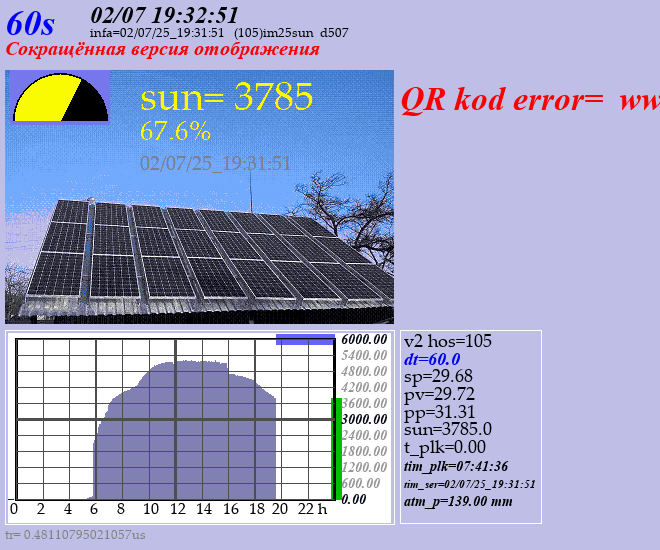The image size is (660, 550).
Task: Click the '02/07 19:32:51' clock heading
Action: coord(164,16)
